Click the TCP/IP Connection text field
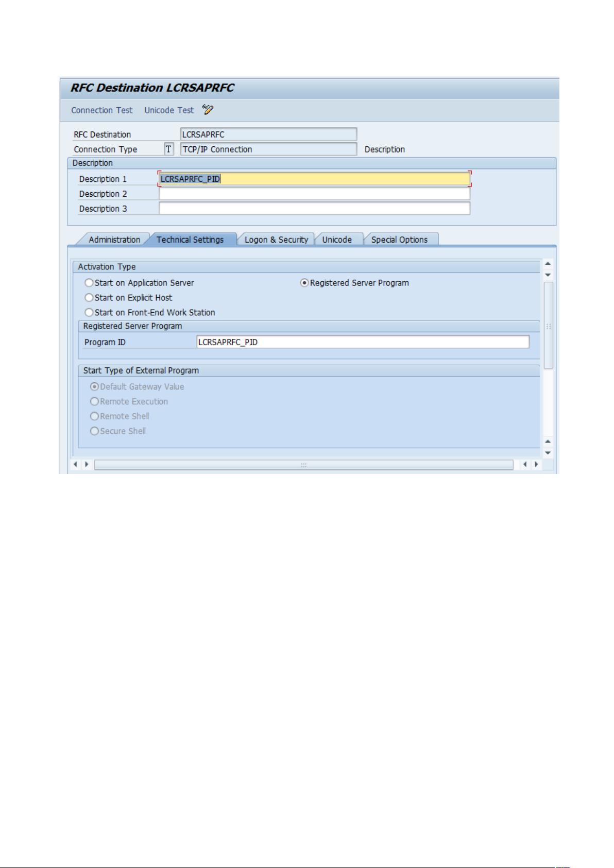This screenshot has width=614, height=868. point(268,149)
